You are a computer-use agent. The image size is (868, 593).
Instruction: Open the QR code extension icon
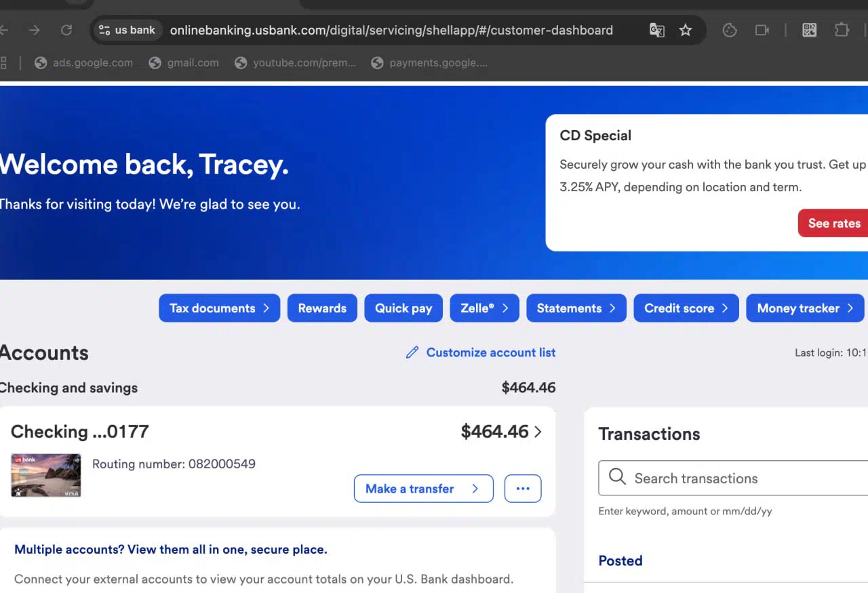(809, 30)
